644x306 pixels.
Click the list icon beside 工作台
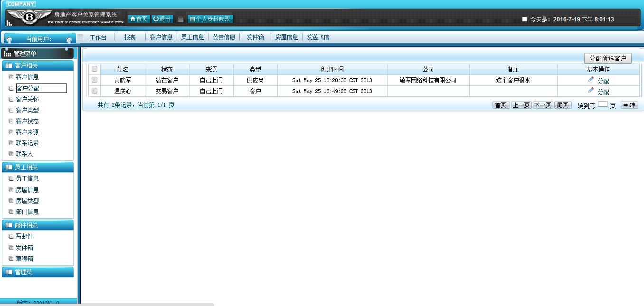(x=80, y=37)
